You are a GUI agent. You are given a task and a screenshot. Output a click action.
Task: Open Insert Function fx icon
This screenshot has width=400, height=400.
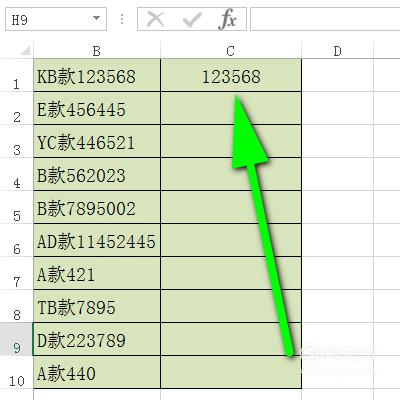(x=228, y=19)
